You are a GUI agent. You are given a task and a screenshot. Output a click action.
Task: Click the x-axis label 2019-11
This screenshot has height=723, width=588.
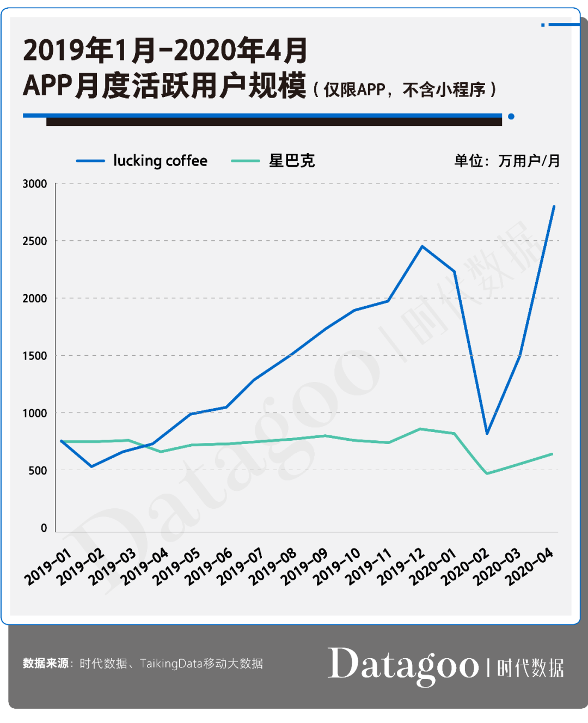coord(369,567)
